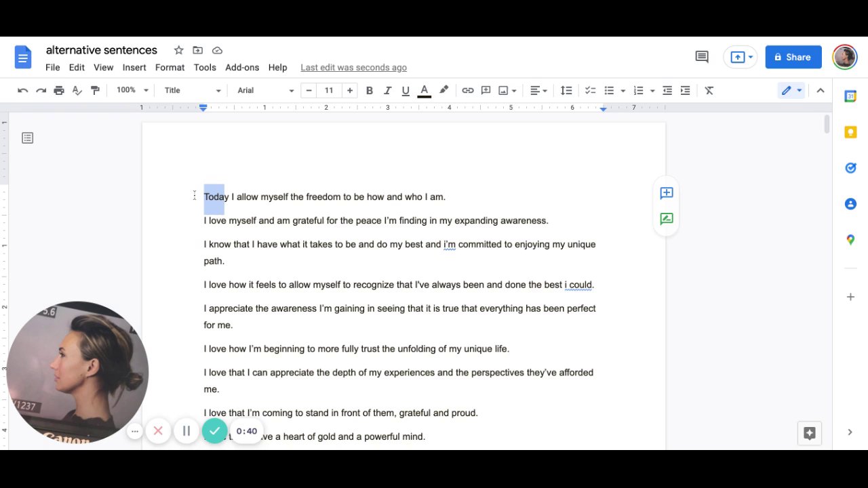Image resolution: width=868 pixels, height=488 pixels.
Task: Open Google account avatar
Action: (x=845, y=57)
